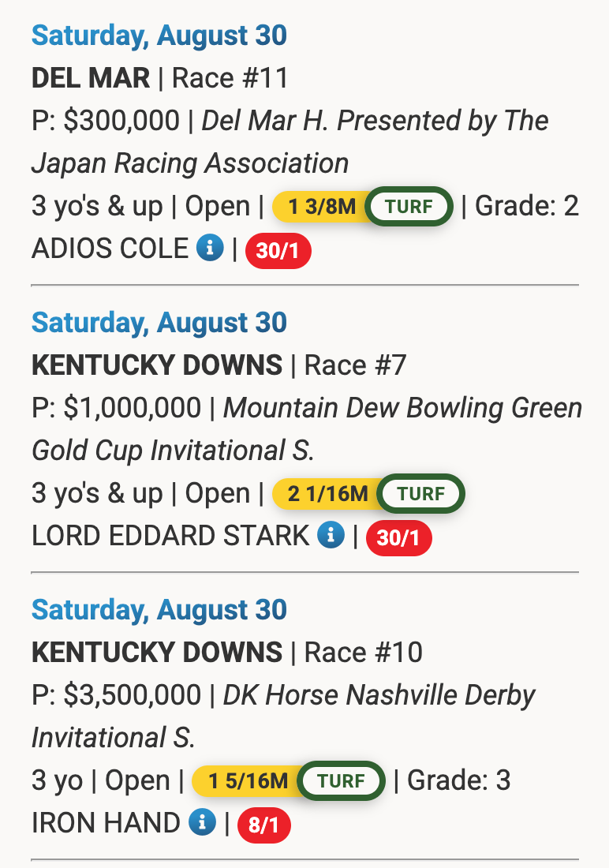
Task: Open info icon next to LORD EDDARD STARK
Action: (331, 537)
